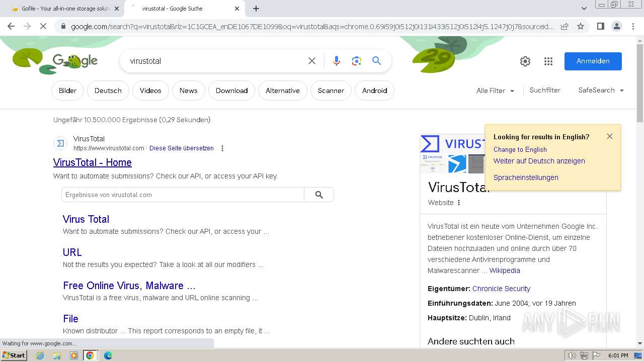Open the Virus Total sitelink
The height and width of the screenshot is (362, 644).
[x=86, y=219]
